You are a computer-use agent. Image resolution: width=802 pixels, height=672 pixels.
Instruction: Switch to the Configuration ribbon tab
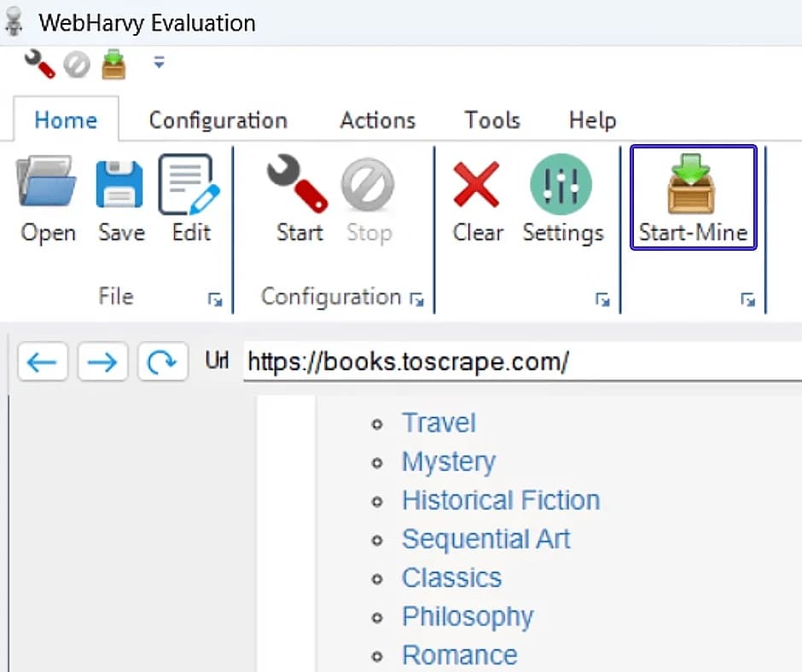pyautogui.click(x=218, y=120)
